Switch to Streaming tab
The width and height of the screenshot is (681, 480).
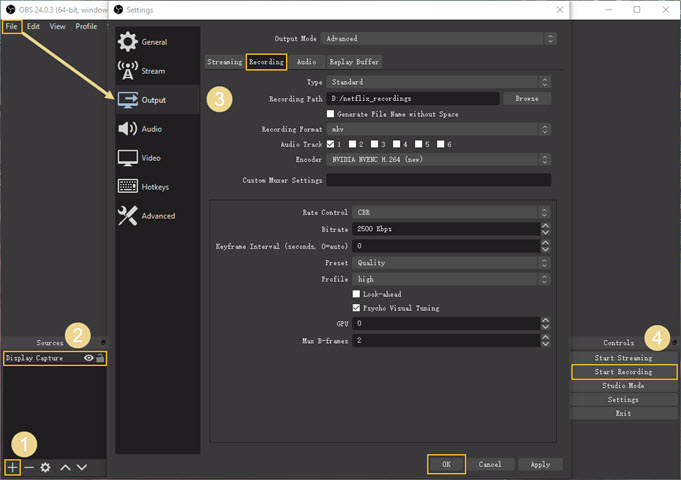coord(225,62)
